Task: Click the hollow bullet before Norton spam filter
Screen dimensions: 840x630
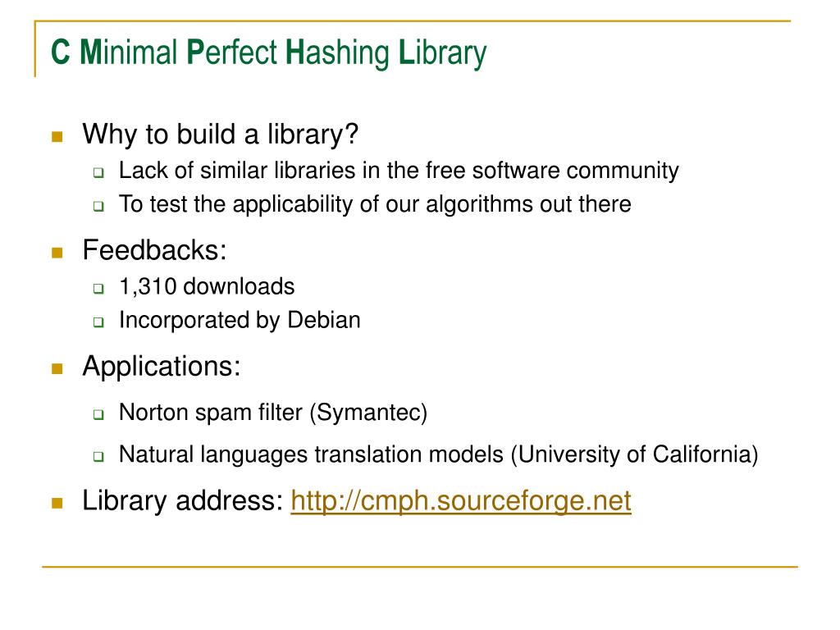Action: (x=98, y=414)
